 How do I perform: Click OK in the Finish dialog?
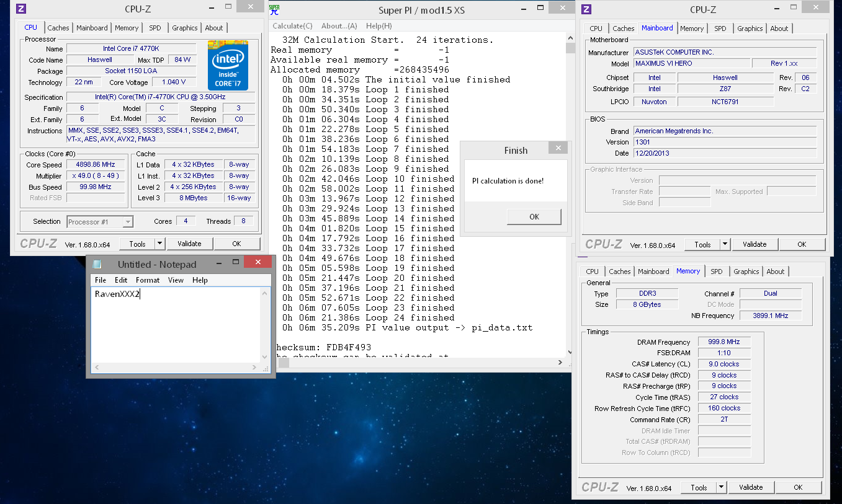coord(534,216)
